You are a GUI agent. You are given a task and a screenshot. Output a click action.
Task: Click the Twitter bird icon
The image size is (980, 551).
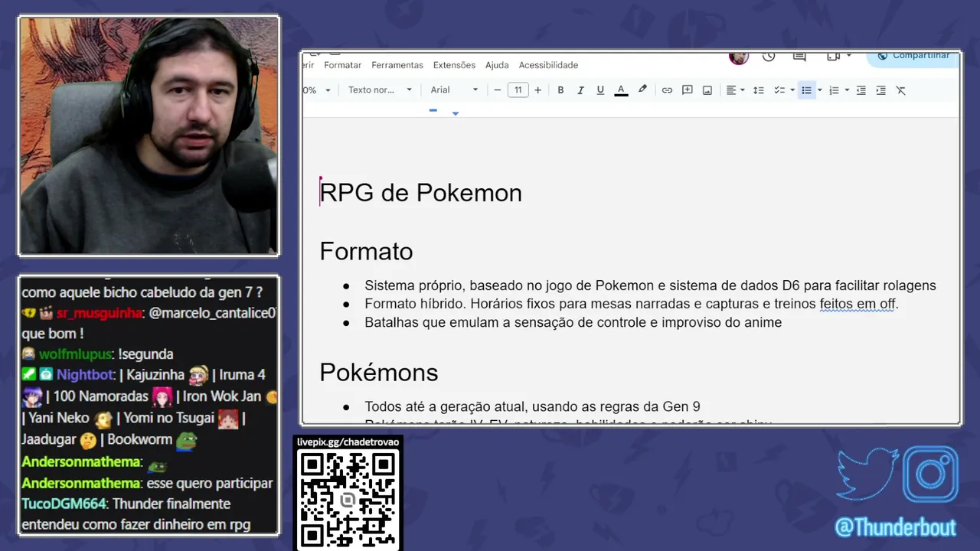point(867,474)
